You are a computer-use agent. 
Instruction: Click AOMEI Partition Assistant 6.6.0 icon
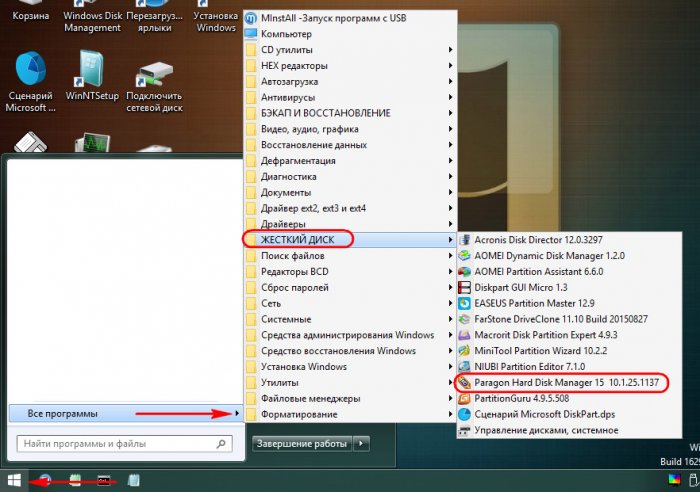pyautogui.click(x=464, y=271)
